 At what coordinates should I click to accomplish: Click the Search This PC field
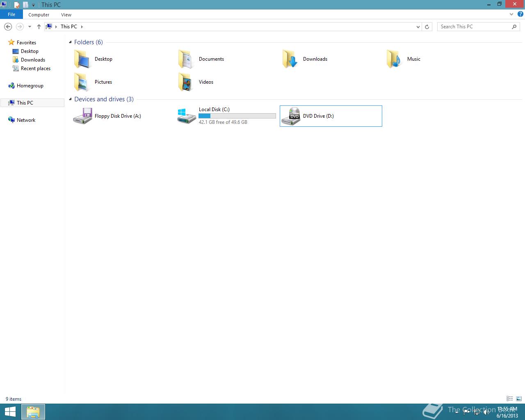pos(474,27)
